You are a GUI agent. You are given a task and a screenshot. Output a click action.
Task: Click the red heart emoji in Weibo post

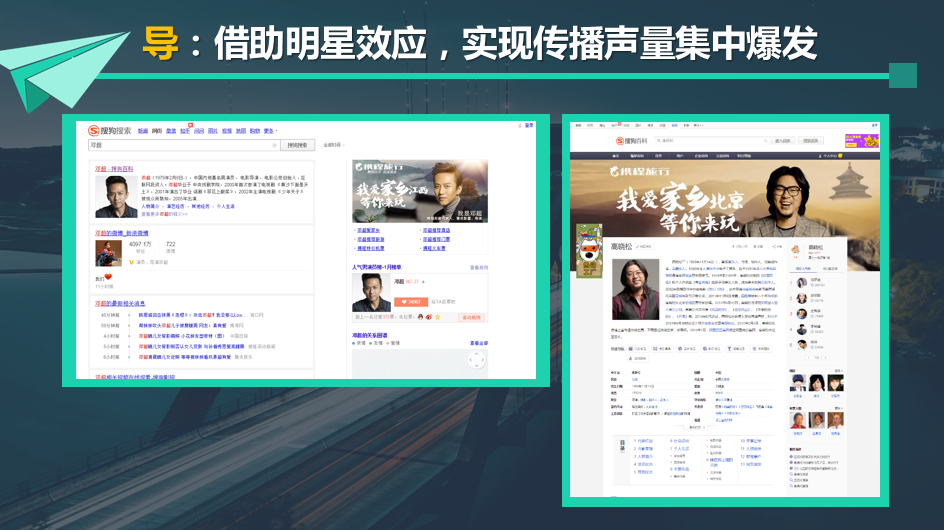(108, 276)
